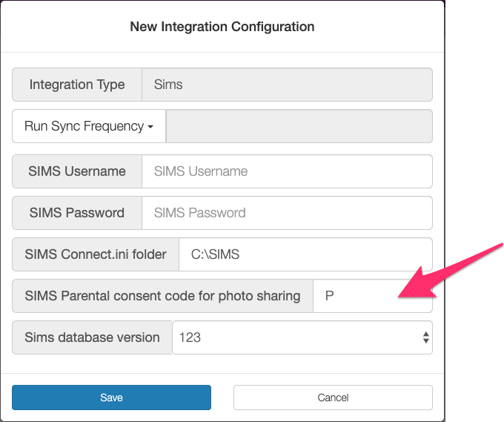Click the up/down arrows on database version
This screenshot has width=504, height=422.
point(425,337)
